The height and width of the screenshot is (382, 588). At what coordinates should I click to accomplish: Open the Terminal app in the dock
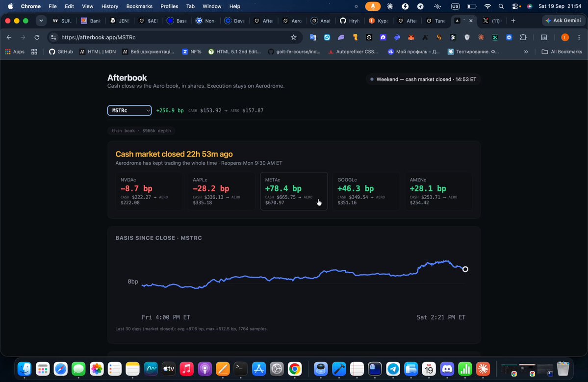[240, 369]
